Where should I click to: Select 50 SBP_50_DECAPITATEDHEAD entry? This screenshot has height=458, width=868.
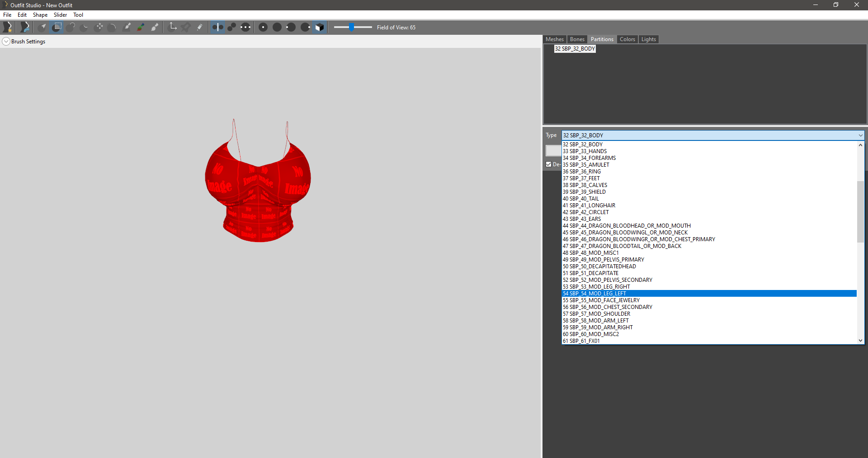pyautogui.click(x=709, y=266)
